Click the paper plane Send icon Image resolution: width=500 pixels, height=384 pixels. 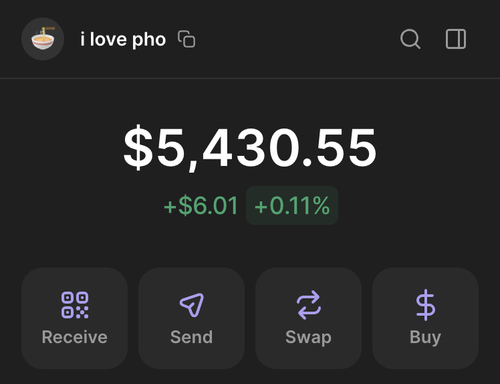192,305
